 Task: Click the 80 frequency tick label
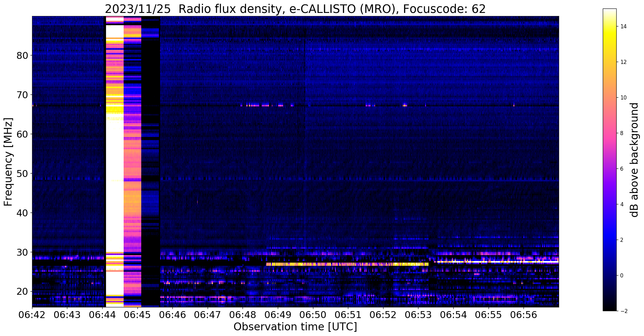pos(22,56)
